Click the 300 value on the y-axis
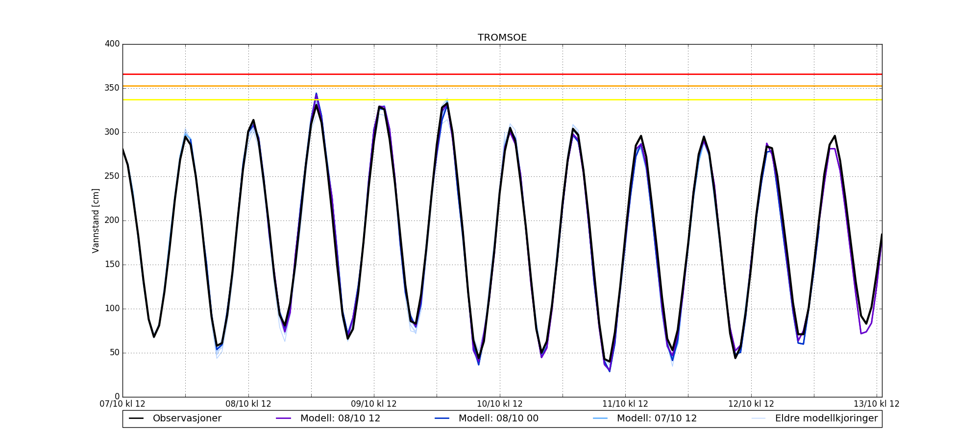 112,132
